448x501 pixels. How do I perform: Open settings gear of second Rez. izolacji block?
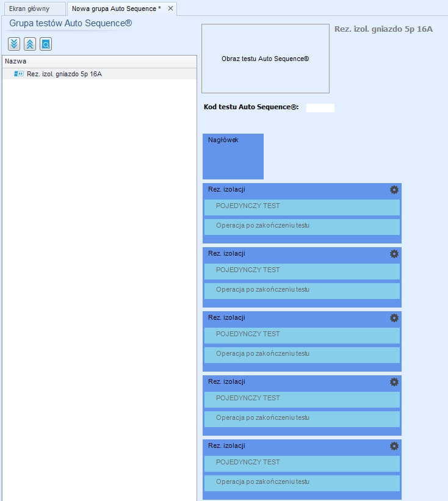pyautogui.click(x=394, y=254)
